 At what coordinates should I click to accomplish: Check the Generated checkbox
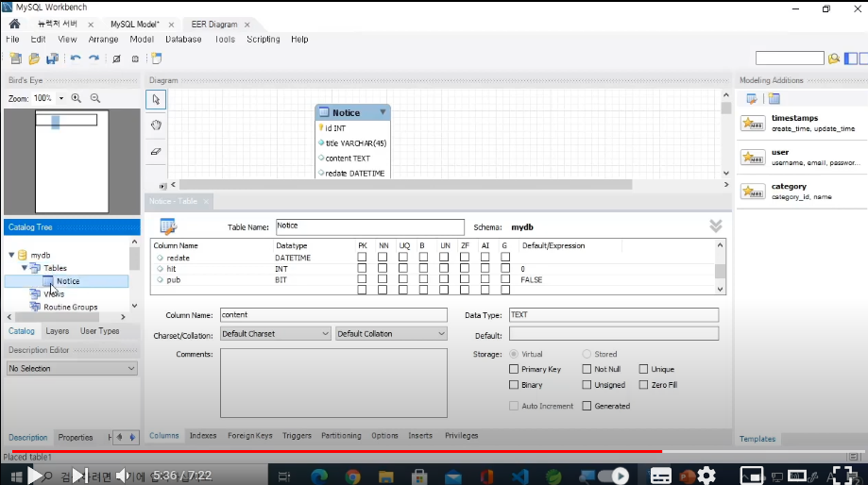tap(587, 406)
